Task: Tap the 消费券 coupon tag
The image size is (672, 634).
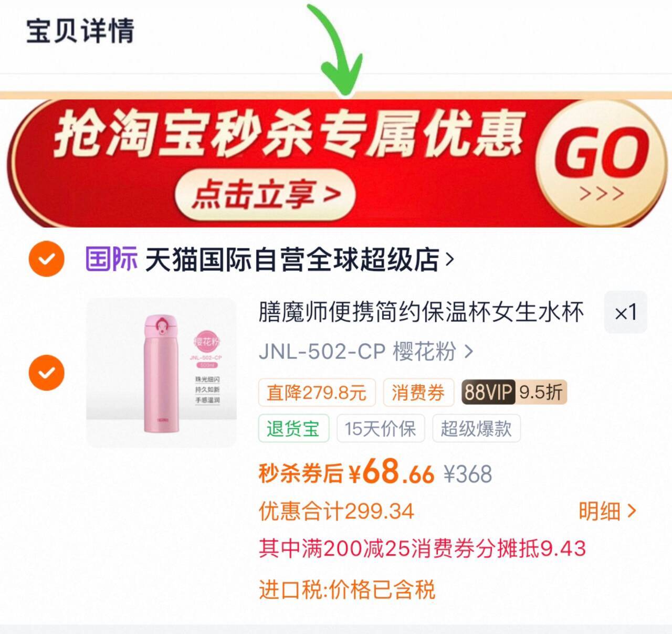Action: (418, 393)
